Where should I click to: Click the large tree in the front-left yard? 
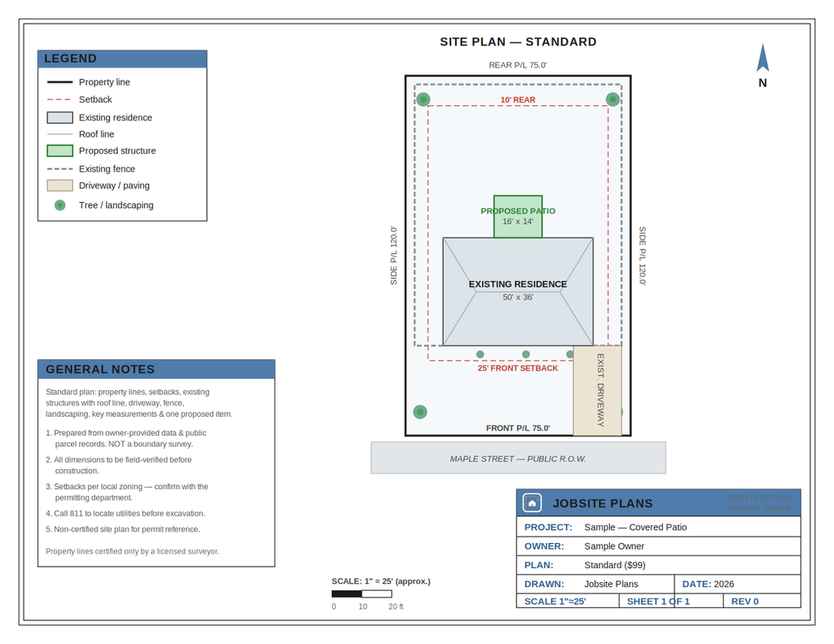pyautogui.click(x=420, y=412)
